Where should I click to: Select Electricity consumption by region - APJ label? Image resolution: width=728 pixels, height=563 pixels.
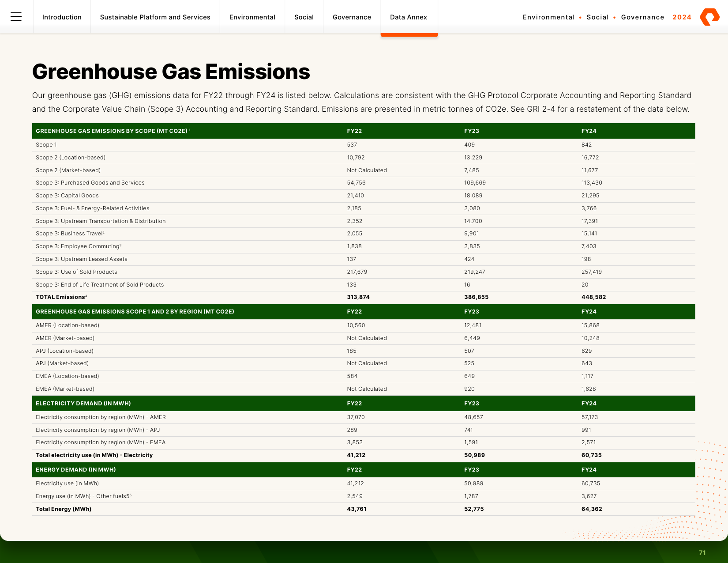(x=98, y=430)
